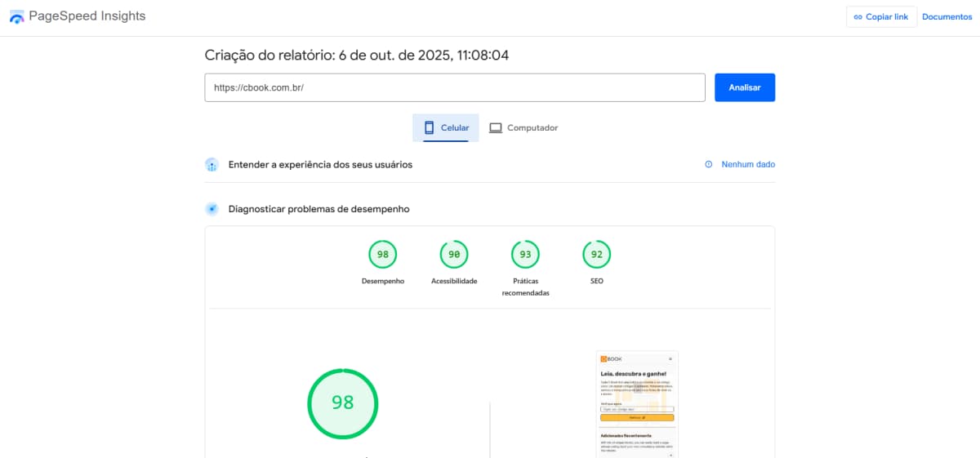Click the Práticas recomendadas label
This screenshot has width=980, height=458.
[525, 287]
